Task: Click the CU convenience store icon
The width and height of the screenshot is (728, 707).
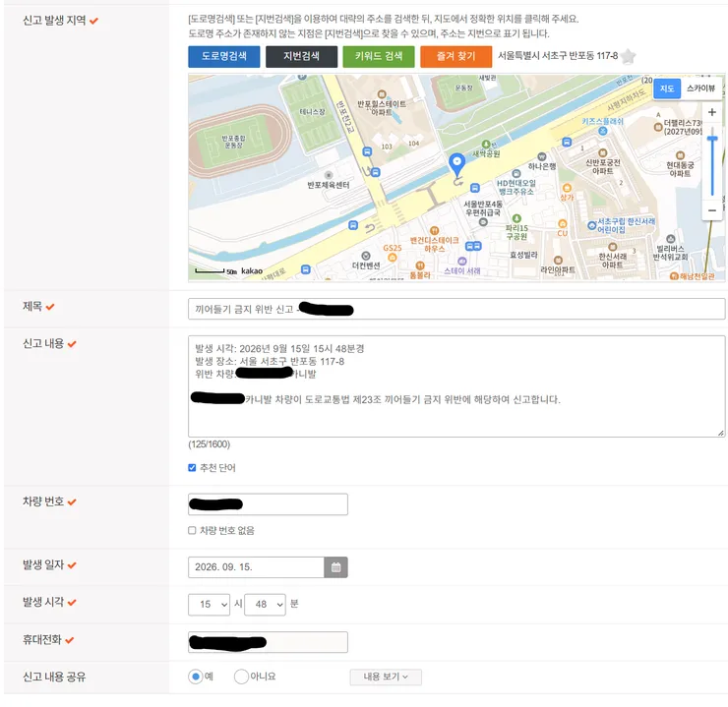Action: point(563,223)
